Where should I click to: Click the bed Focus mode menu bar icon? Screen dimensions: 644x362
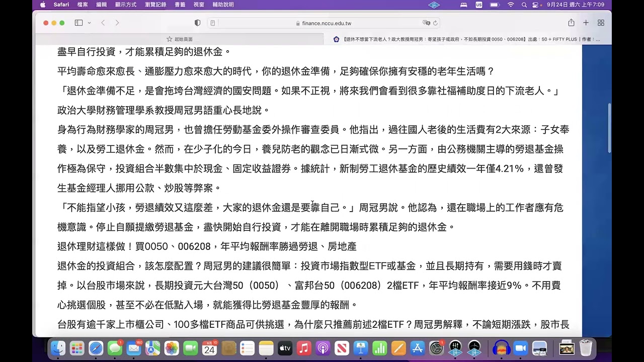point(464,5)
